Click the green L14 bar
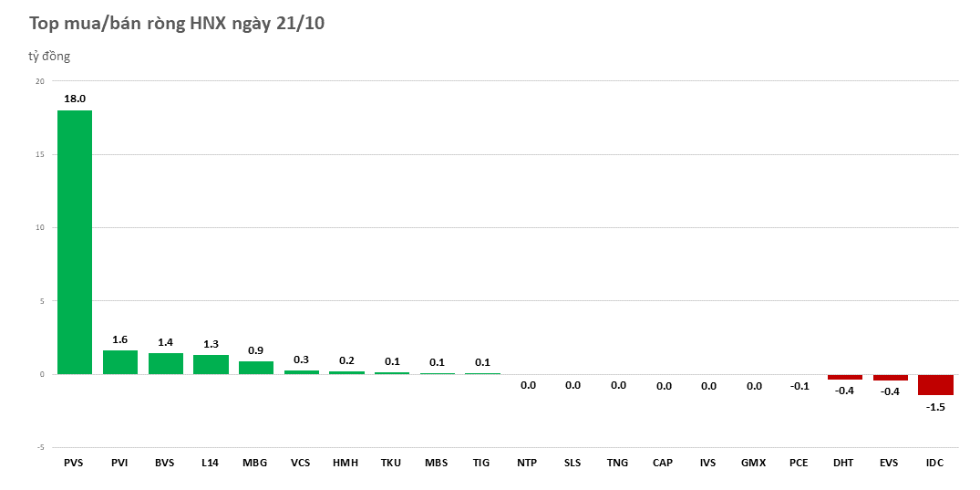This screenshot has height=490, width=980. click(211, 364)
